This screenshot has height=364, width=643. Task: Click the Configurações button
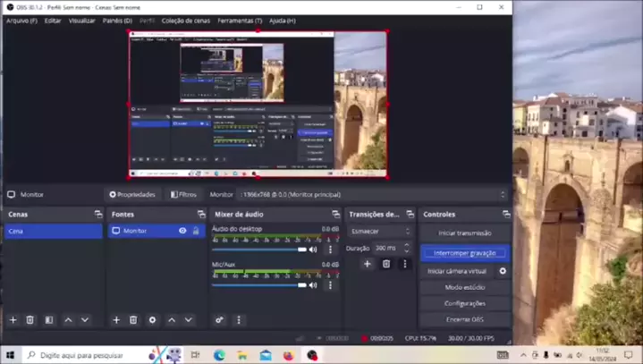[x=464, y=303]
